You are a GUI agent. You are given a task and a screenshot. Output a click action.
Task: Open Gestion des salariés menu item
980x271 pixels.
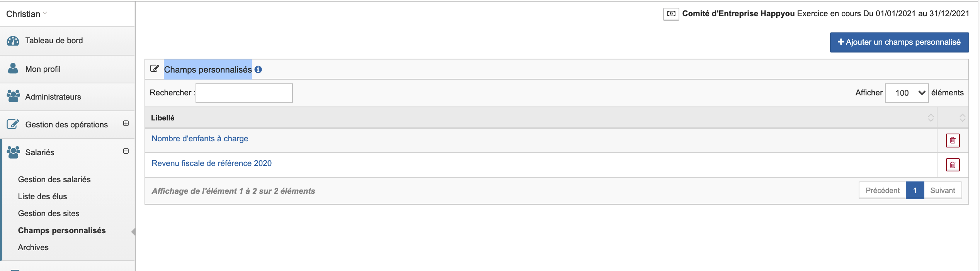pos(54,180)
